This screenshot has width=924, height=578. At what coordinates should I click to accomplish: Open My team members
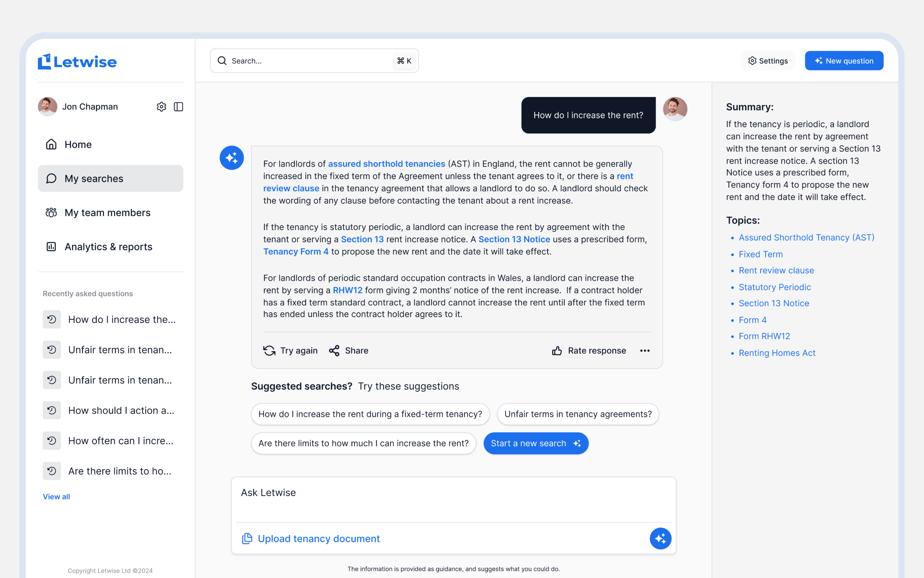110,213
